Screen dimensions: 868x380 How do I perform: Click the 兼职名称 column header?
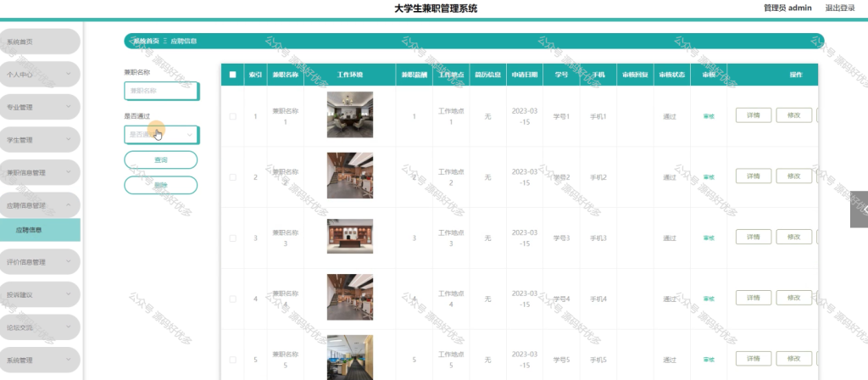coord(285,75)
